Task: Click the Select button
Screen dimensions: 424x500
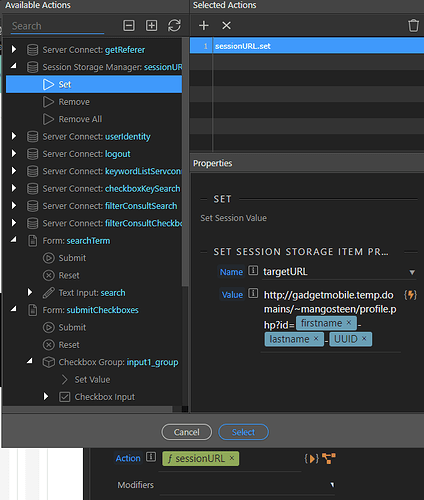Action: pos(243,432)
